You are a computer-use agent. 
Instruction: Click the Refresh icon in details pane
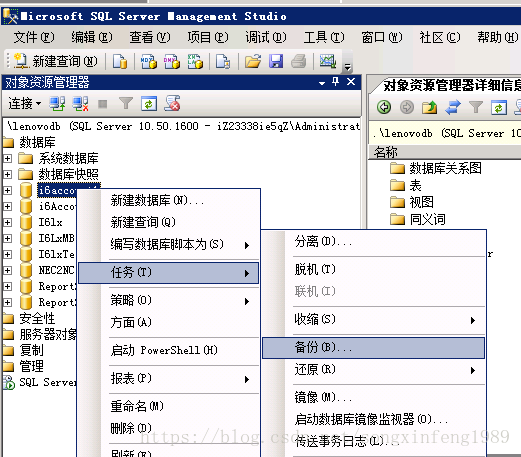[499, 108]
